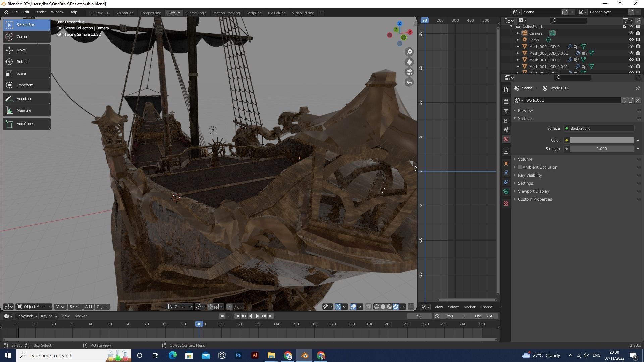Switch to the UV Editing workspace tab

coord(277,13)
